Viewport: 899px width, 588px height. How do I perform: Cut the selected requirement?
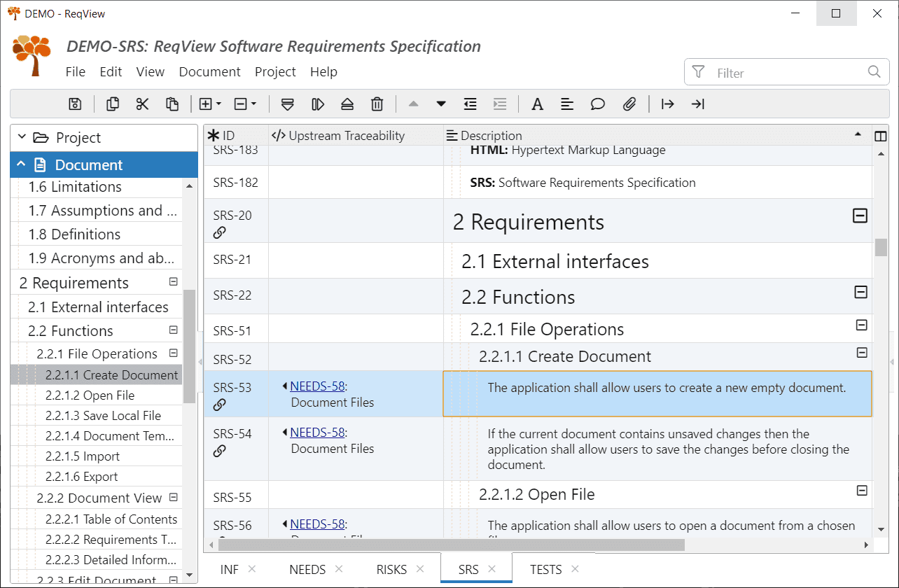pyautogui.click(x=142, y=104)
